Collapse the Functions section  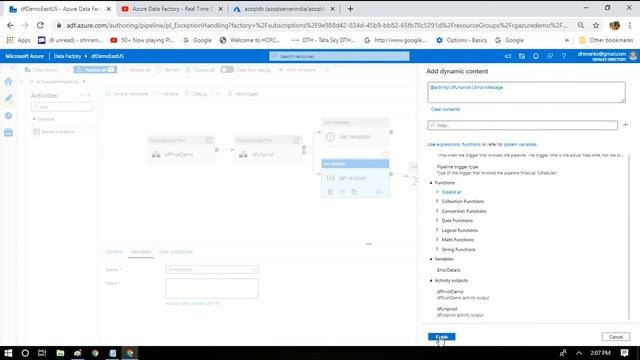click(431, 183)
